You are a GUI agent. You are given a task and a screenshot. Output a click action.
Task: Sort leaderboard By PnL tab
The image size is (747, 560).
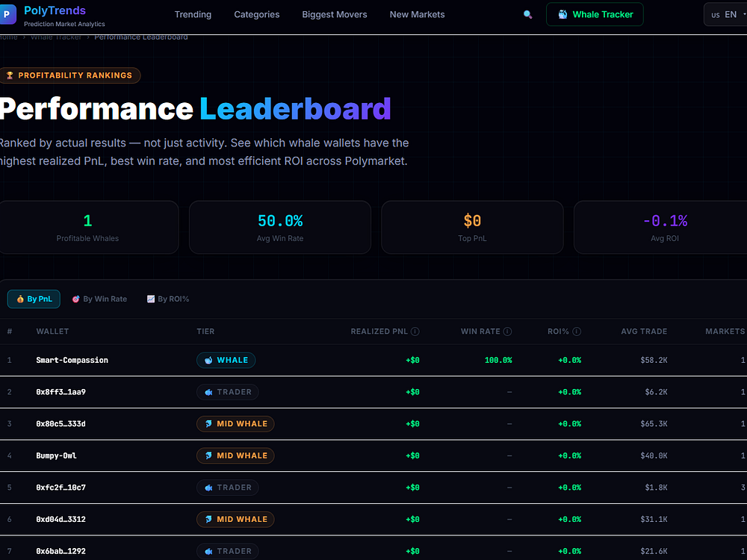(x=34, y=299)
